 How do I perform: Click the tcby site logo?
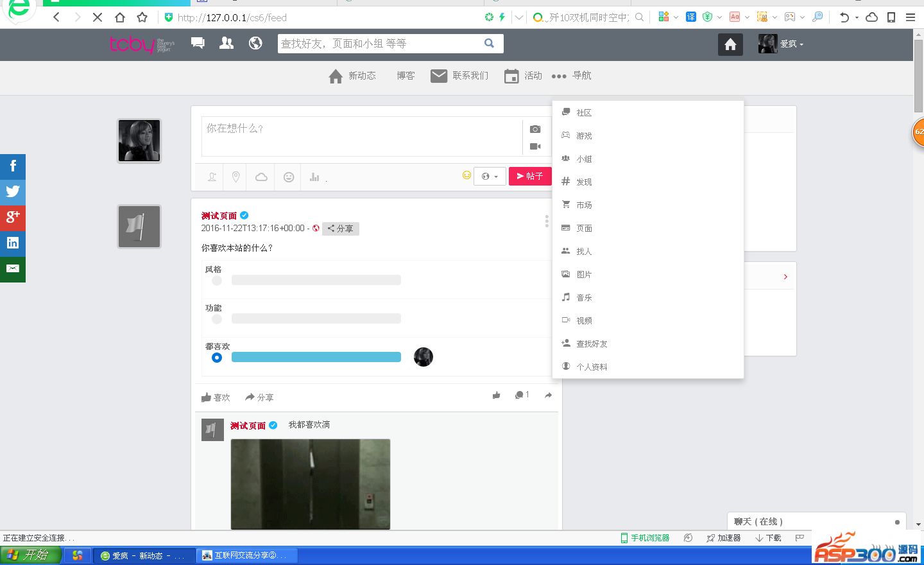[x=142, y=44]
